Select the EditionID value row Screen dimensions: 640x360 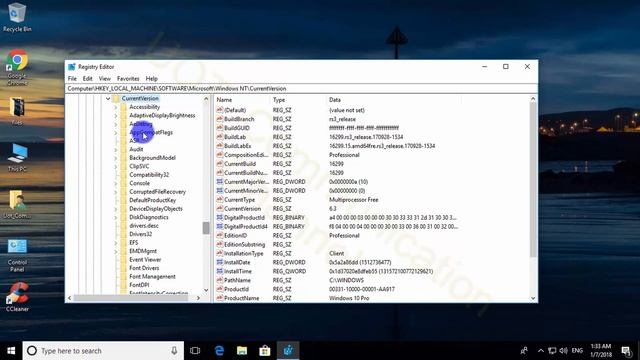(336, 236)
